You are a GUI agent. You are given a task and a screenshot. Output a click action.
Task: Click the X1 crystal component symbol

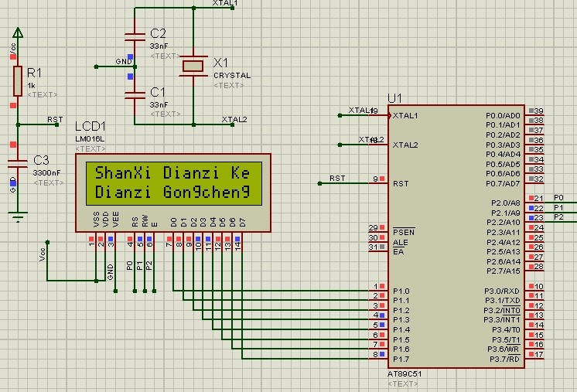[x=193, y=66]
